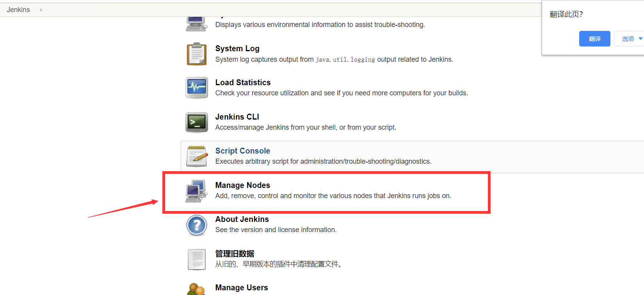
Task: Open the Jenkins CLI terminal icon
Action: click(196, 122)
